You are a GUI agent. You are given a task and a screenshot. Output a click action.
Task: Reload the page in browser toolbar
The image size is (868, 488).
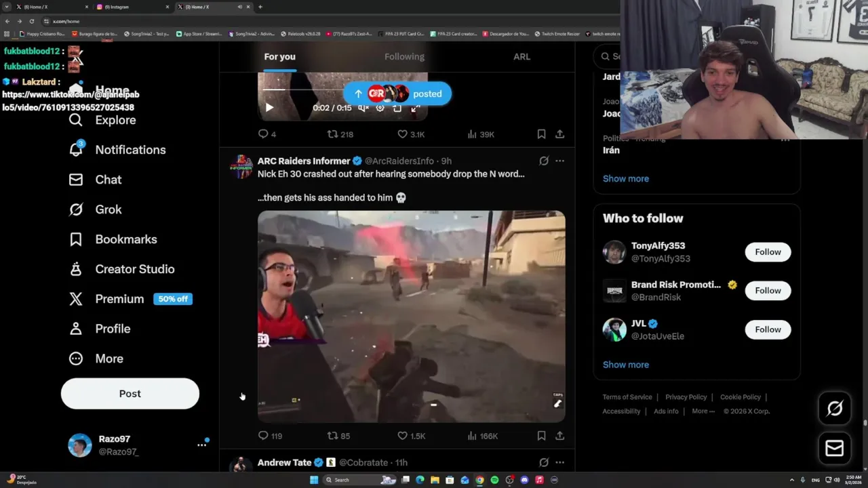[31, 21]
